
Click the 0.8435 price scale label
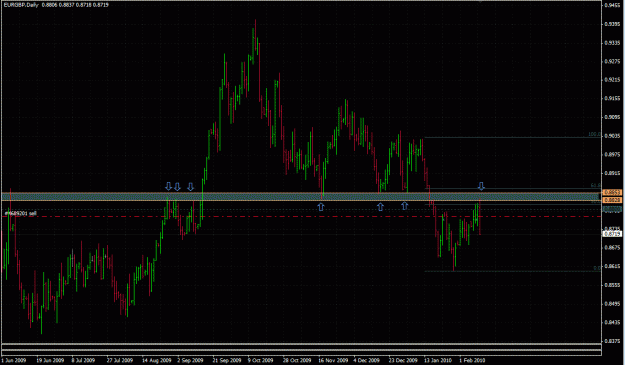pyautogui.click(x=612, y=322)
